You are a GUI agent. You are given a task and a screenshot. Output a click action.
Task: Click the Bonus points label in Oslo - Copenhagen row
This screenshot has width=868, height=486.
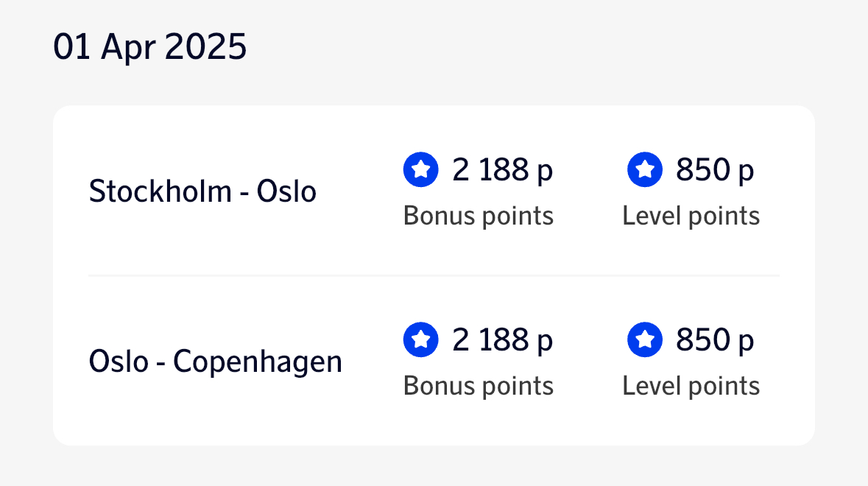tap(479, 386)
